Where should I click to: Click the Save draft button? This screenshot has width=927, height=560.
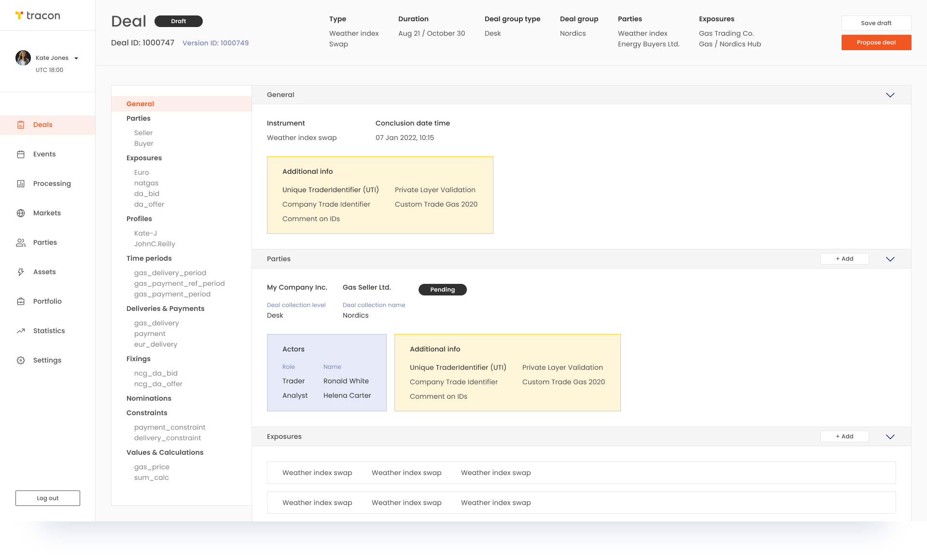[876, 23]
